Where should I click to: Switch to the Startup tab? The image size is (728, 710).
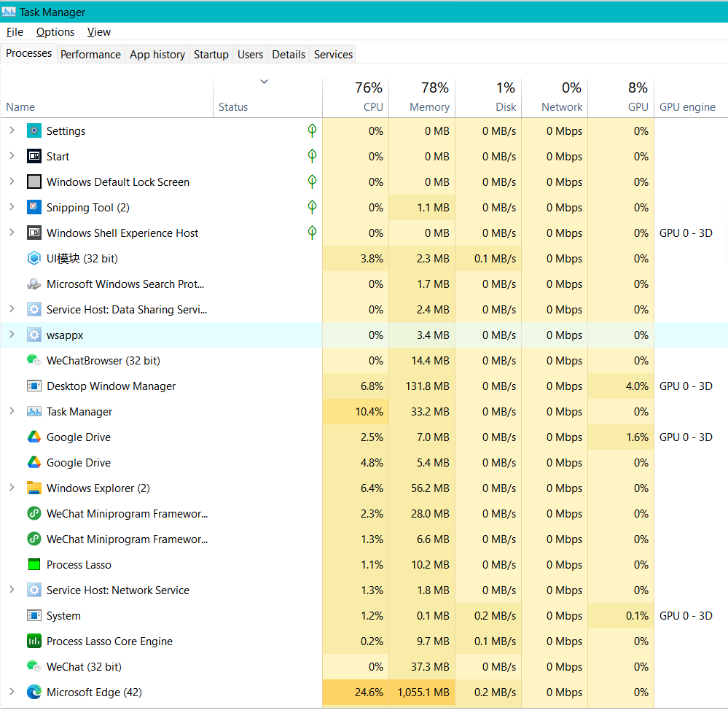coord(211,55)
